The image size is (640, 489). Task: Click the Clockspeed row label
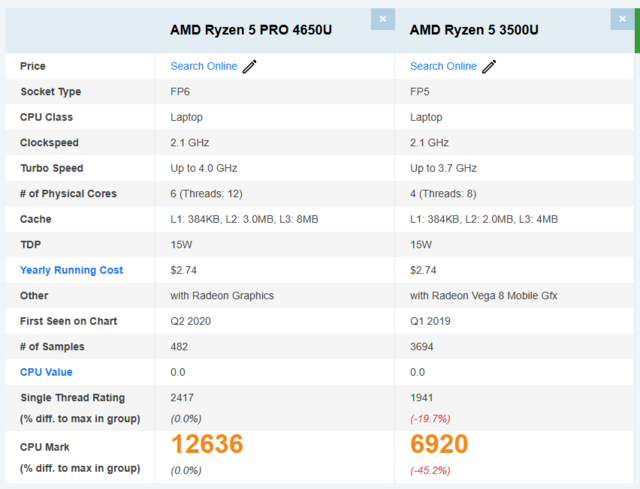[x=49, y=142]
